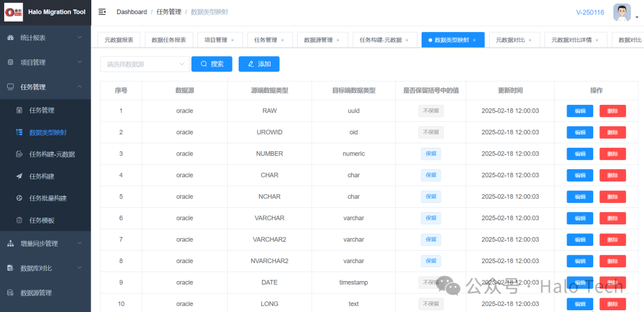The height and width of the screenshot is (312, 644).
Task: Toggle the sidebar collapse hamburger icon
Action: (103, 12)
